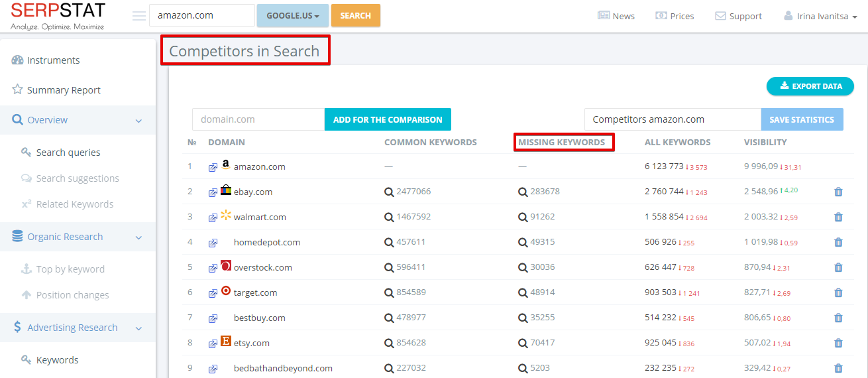Sort by the ALL KEYWORDS column header
This screenshot has height=378, width=868.
[678, 142]
